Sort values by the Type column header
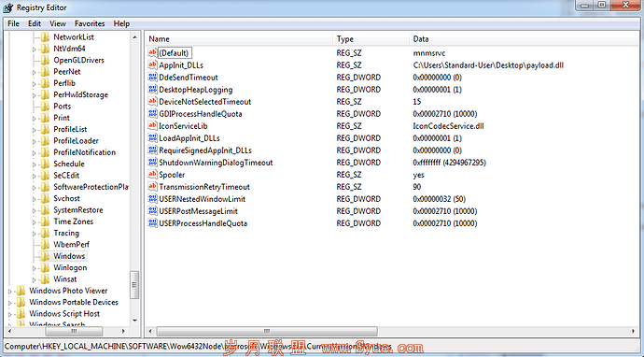 pyautogui.click(x=371, y=39)
